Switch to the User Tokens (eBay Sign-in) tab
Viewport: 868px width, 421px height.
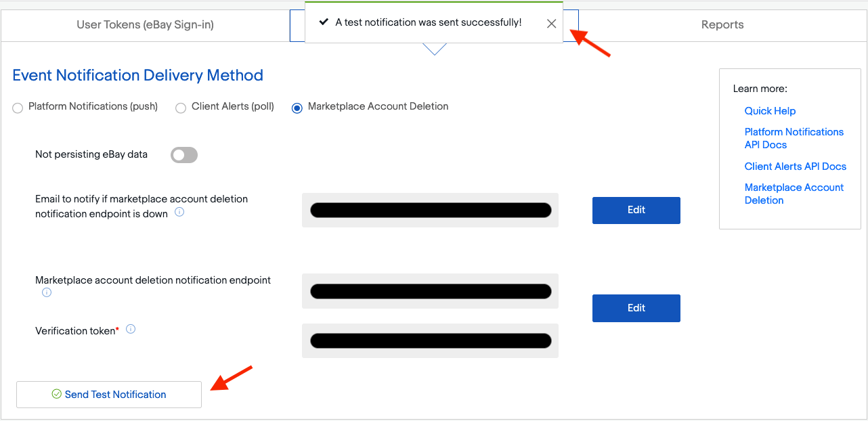(x=146, y=24)
